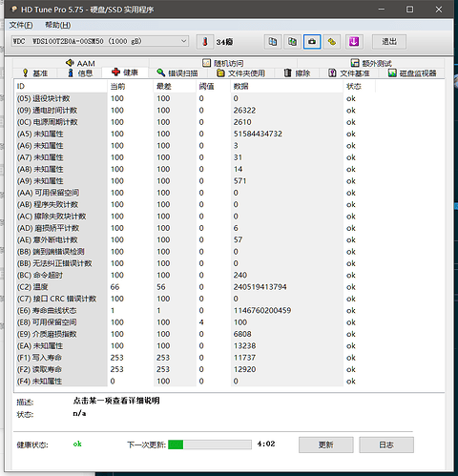458x476 pixels.
Task: Click the next update progress bar
Action: pos(210,445)
